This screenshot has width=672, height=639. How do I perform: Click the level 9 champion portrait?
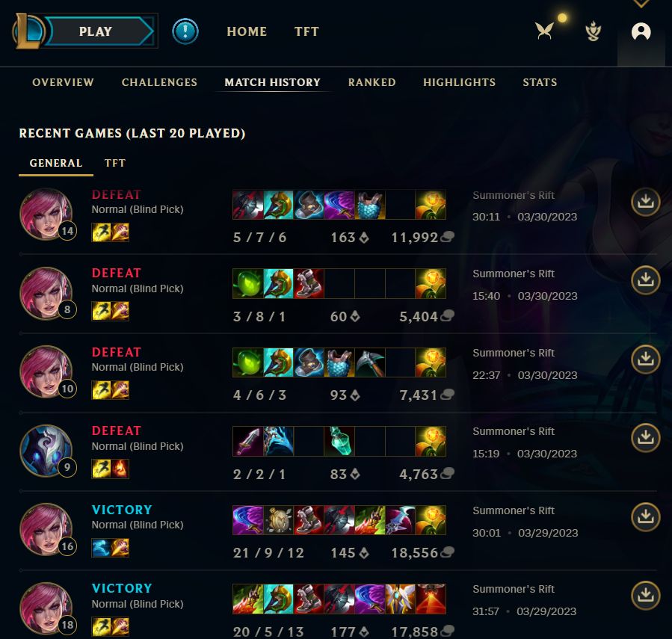coord(46,451)
